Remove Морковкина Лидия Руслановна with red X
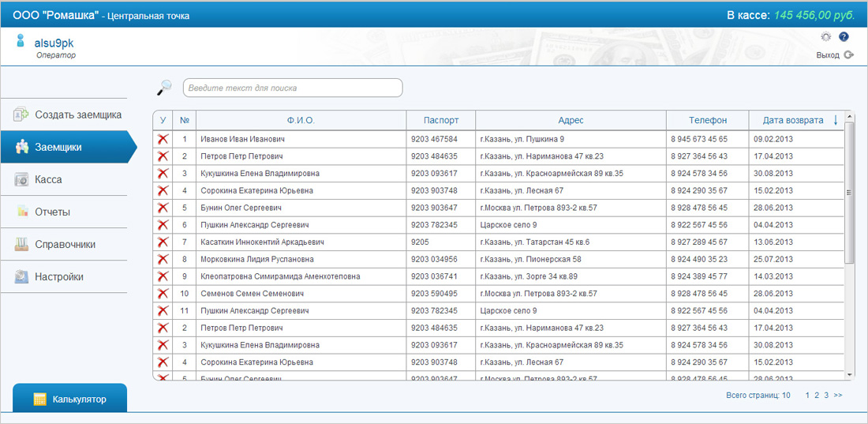 pyautogui.click(x=163, y=260)
